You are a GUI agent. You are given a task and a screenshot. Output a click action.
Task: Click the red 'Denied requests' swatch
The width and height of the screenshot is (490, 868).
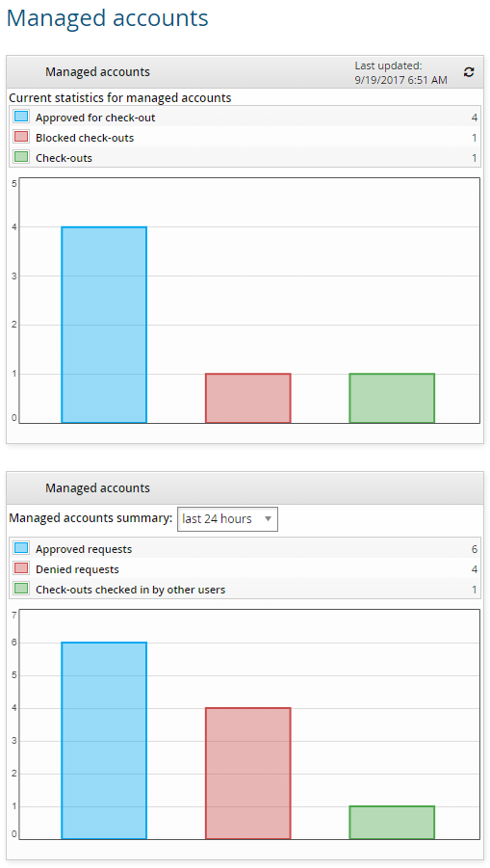point(21,569)
